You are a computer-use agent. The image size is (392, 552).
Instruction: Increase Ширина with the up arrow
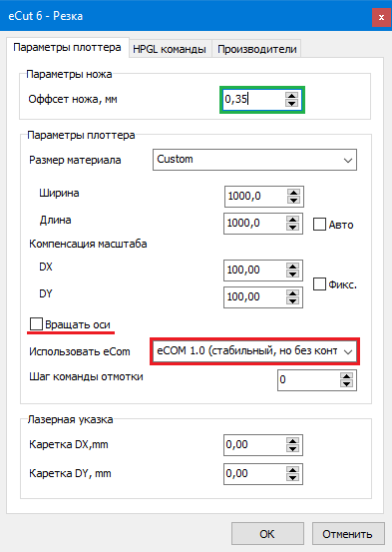[293, 193]
